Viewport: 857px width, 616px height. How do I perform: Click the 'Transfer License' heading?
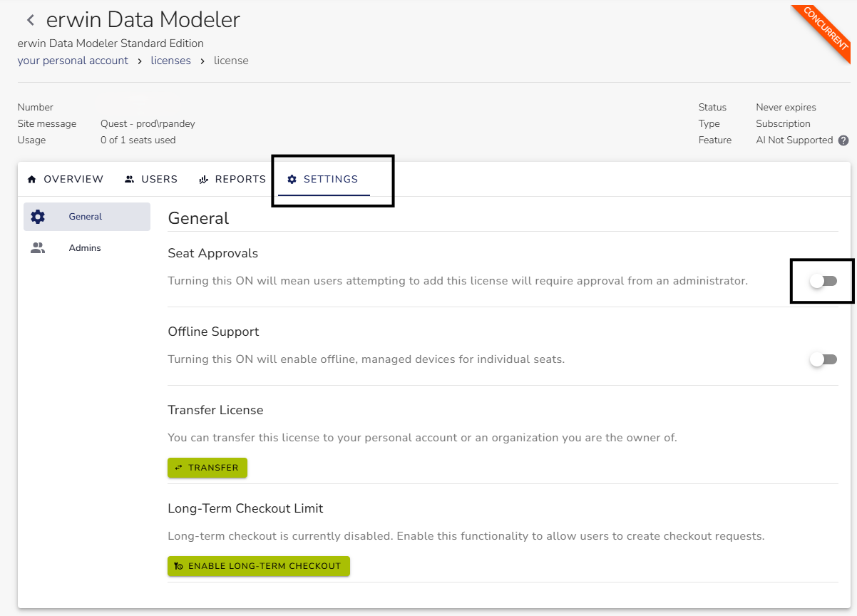pyautogui.click(x=215, y=410)
